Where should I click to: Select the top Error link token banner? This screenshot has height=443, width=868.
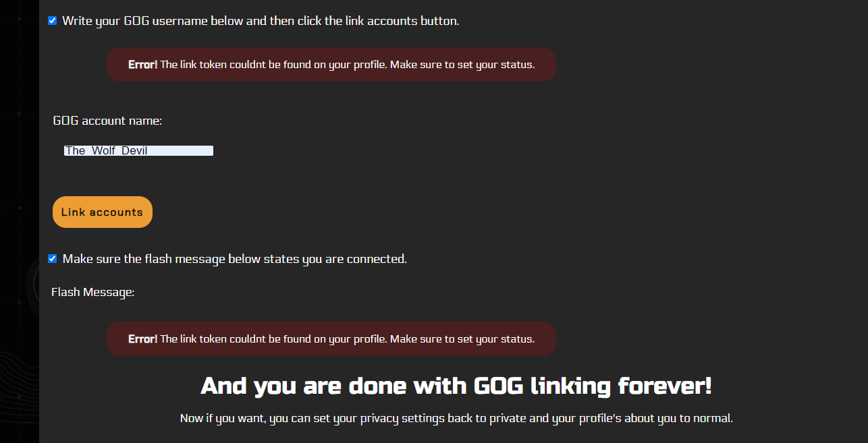click(x=331, y=65)
